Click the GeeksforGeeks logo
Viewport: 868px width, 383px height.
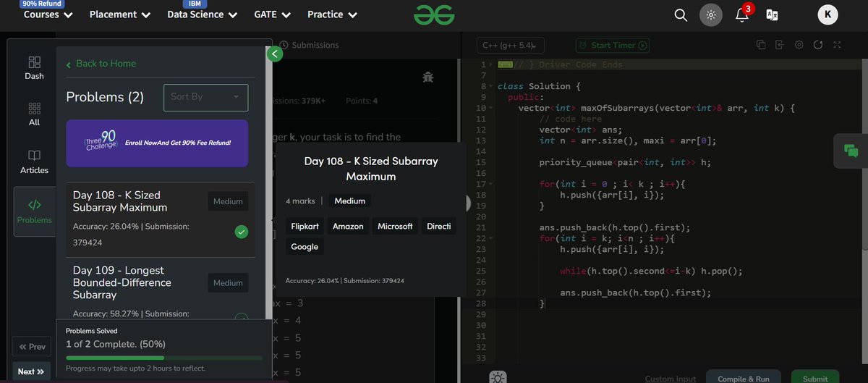tap(434, 14)
